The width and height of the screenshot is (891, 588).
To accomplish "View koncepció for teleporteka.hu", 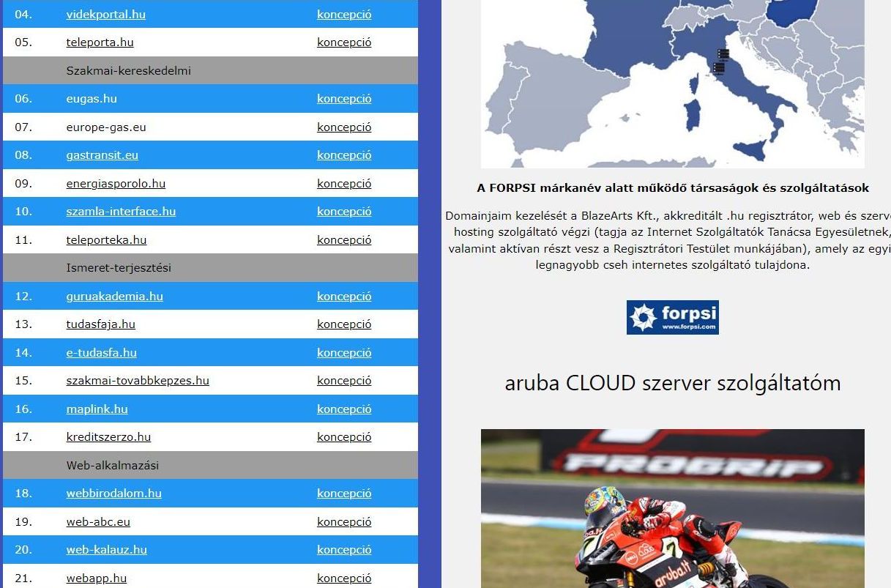I will 344,240.
